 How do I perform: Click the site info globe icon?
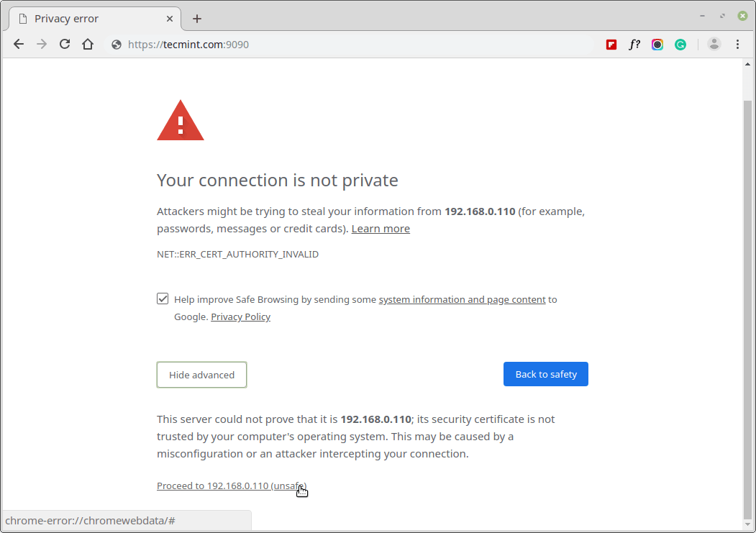[117, 45]
